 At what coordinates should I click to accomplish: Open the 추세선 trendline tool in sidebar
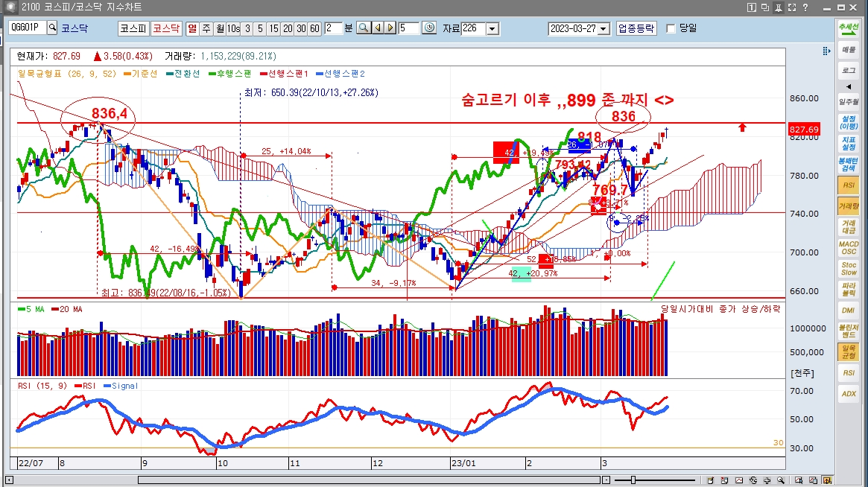[848, 28]
